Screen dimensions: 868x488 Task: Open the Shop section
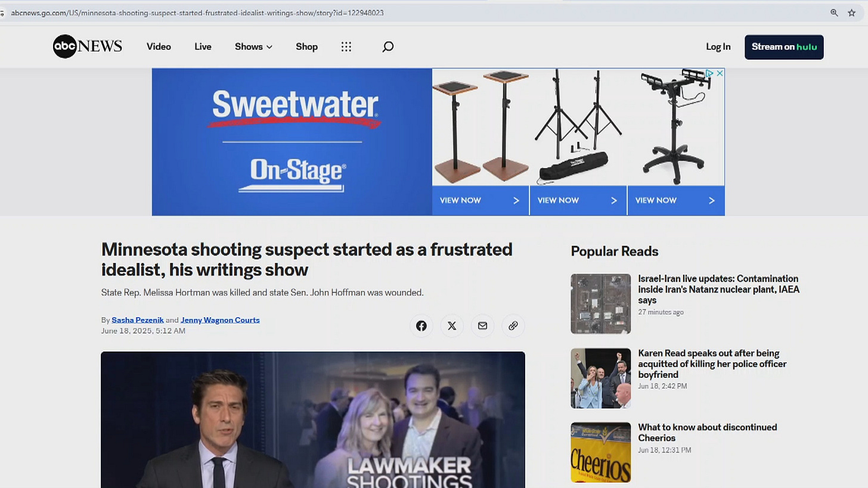(x=306, y=46)
